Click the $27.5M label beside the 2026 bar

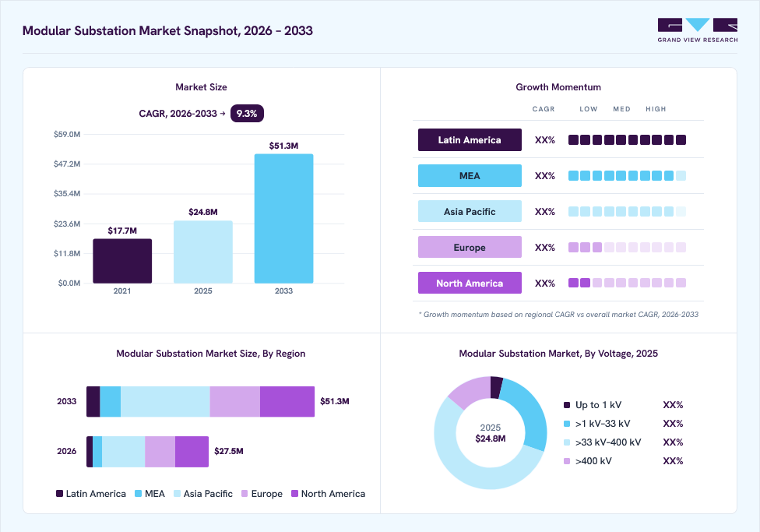[x=229, y=451]
